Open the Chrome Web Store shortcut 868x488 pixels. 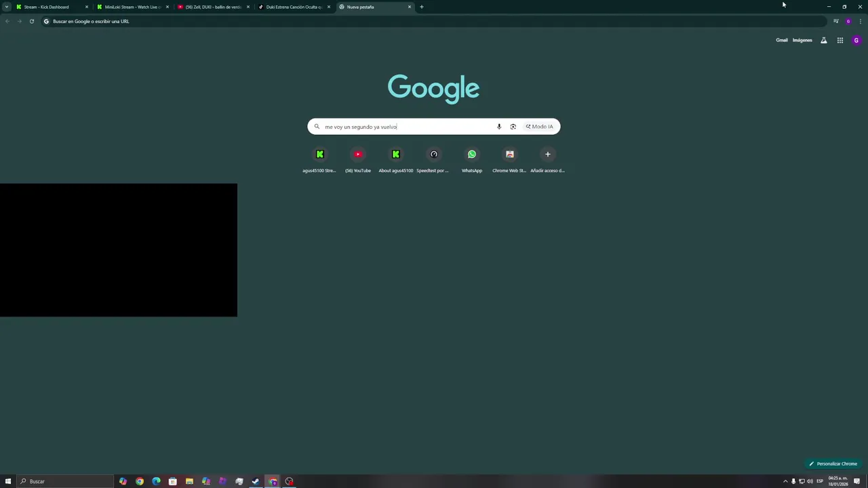tap(510, 161)
